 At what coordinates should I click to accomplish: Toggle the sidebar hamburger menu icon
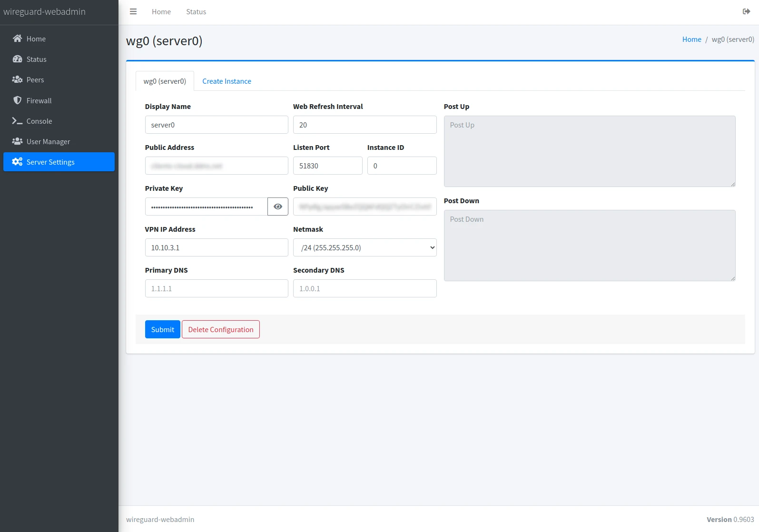click(x=133, y=11)
